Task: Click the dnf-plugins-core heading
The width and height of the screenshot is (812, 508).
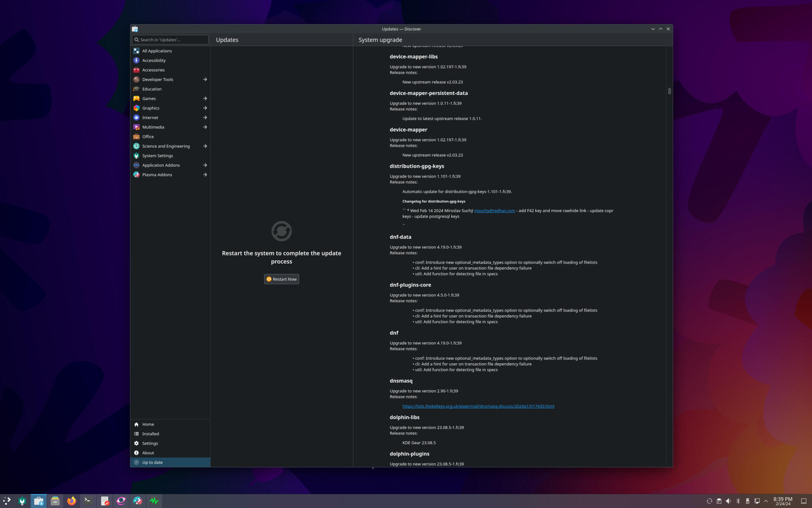Action: point(410,285)
